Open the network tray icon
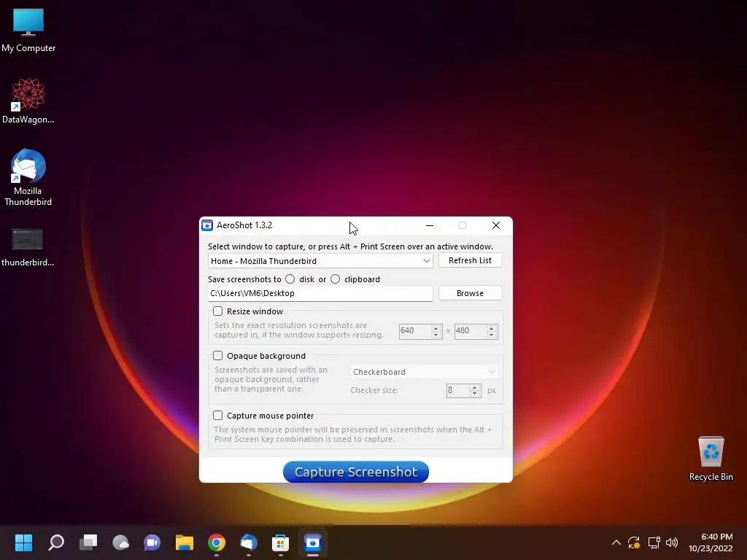The image size is (747, 560). 654,542
